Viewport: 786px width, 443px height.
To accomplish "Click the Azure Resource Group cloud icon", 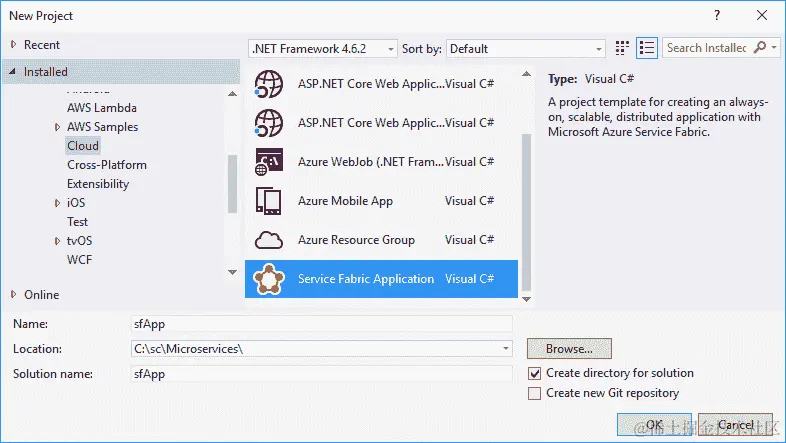I will pos(269,240).
